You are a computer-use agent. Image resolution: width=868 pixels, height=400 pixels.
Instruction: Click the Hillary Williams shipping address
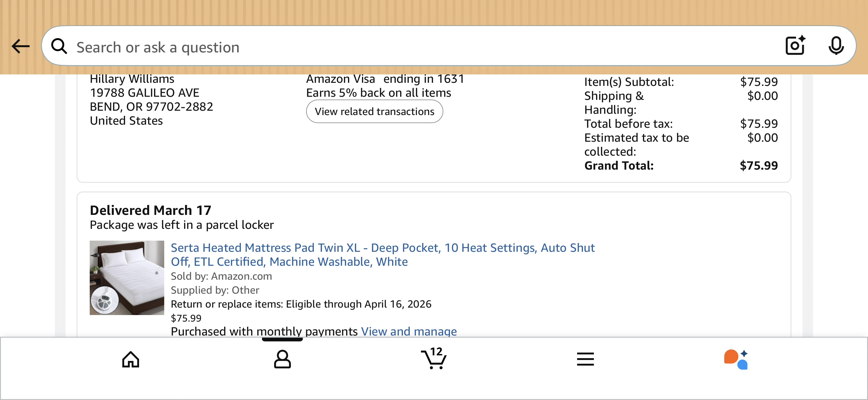coord(151,100)
